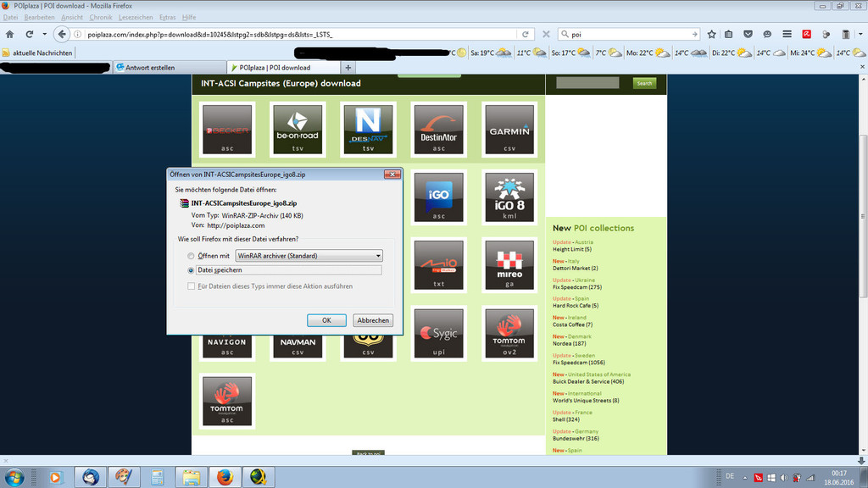The height and width of the screenshot is (488, 868).
Task: Open the Bearbeiten menu
Action: coord(39,17)
